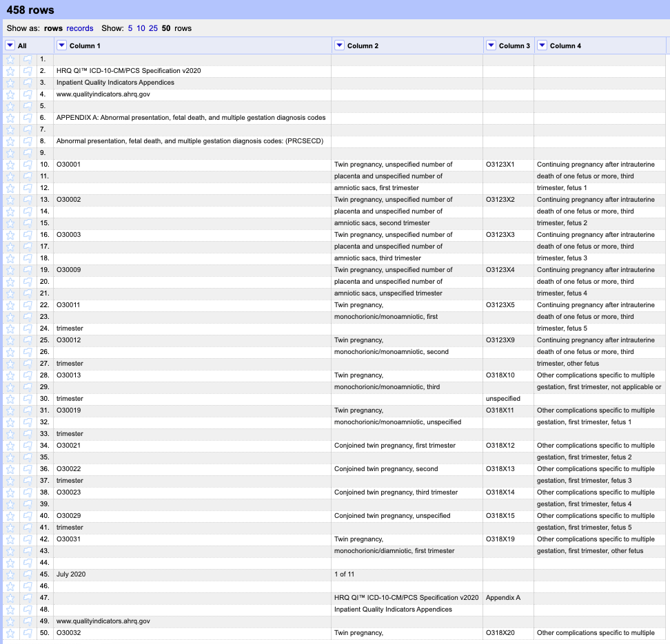Flag row 49 qualityindicators link row
The image size is (670, 644).
pyautogui.click(x=28, y=621)
